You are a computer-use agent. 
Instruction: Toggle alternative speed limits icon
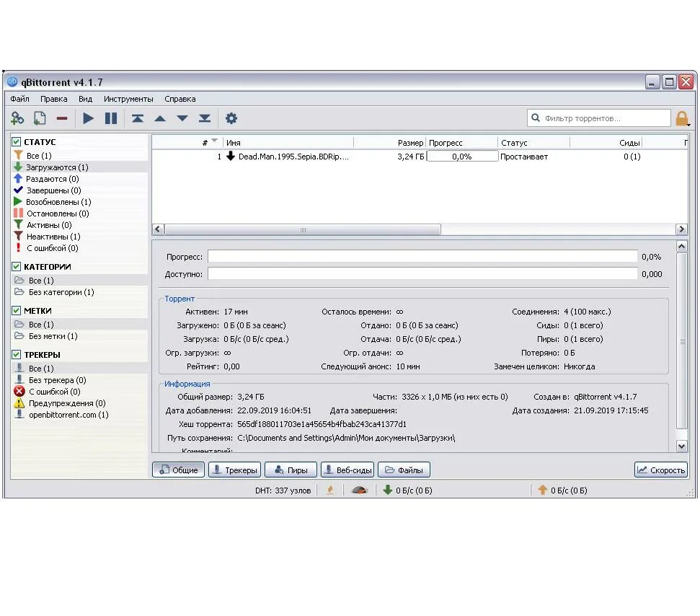click(360, 490)
